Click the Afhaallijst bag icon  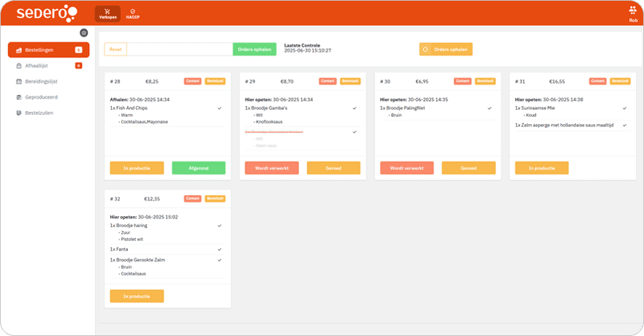pos(19,66)
